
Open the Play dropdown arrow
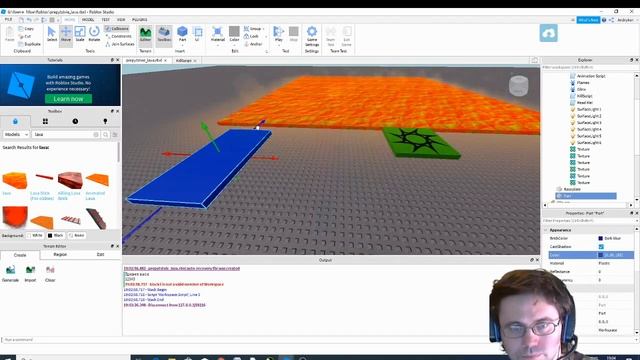pyautogui.click(x=278, y=45)
